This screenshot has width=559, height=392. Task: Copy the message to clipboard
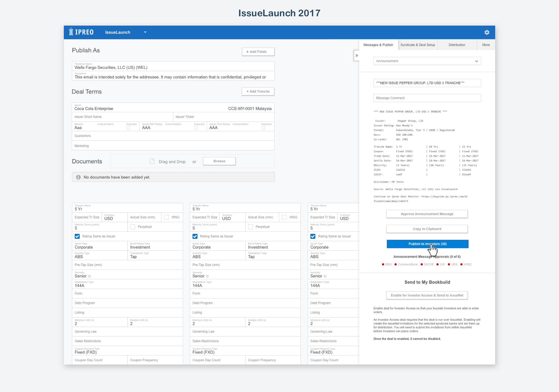tap(427, 229)
